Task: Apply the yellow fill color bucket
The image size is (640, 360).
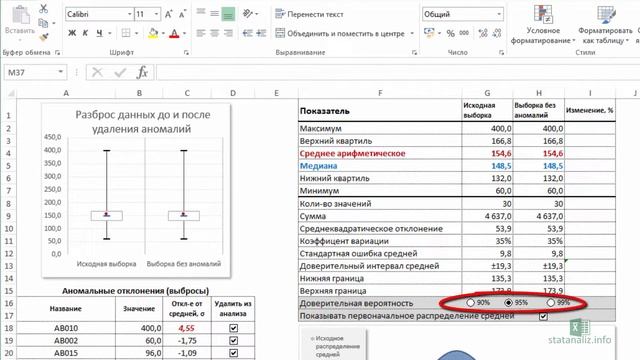Action: (x=153, y=33)
